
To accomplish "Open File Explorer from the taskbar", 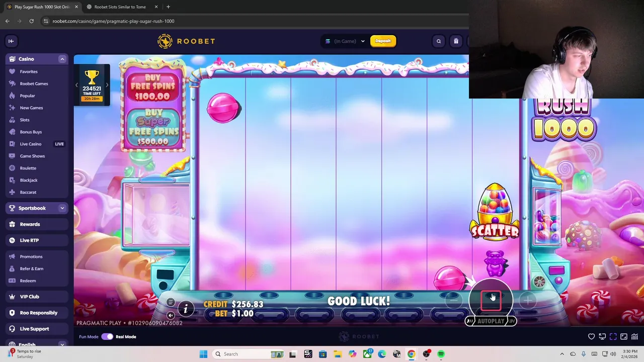I will coord(338,354).
